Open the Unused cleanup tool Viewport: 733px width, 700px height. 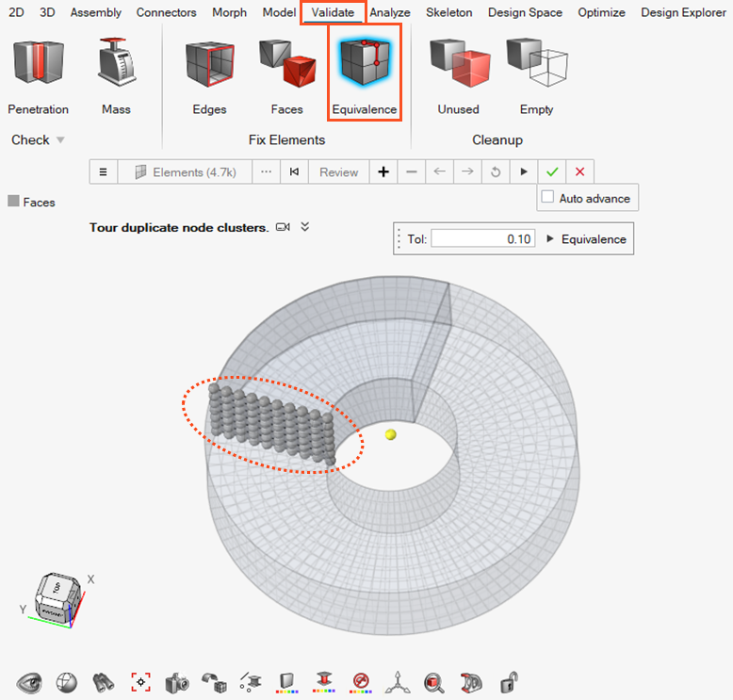coord(459,74)
